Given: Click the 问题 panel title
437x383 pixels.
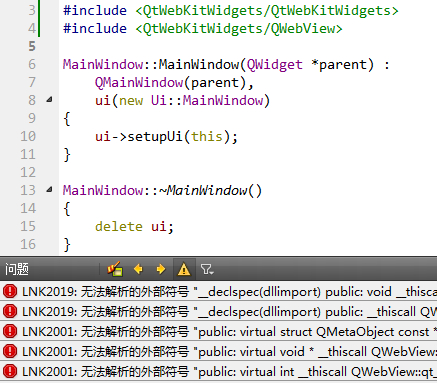Looking at the screenshot, I should pyautogui.click(x=17, y=269).
